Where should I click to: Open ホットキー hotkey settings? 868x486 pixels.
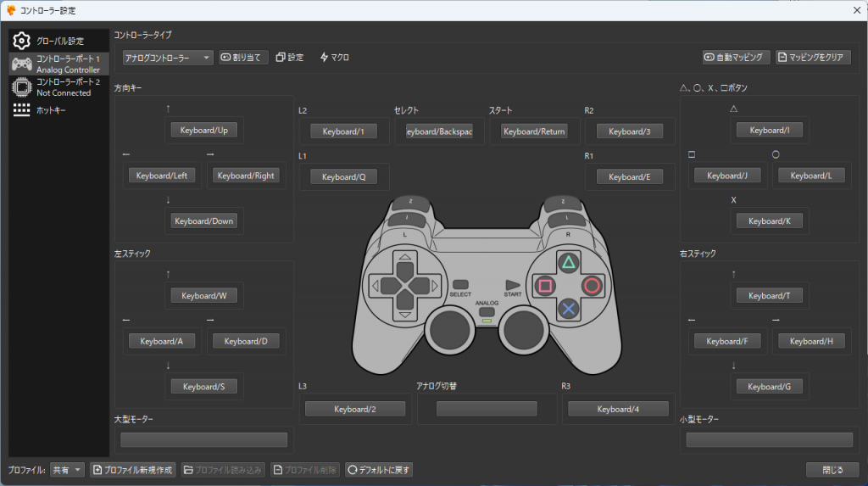(x=58, y=109)
